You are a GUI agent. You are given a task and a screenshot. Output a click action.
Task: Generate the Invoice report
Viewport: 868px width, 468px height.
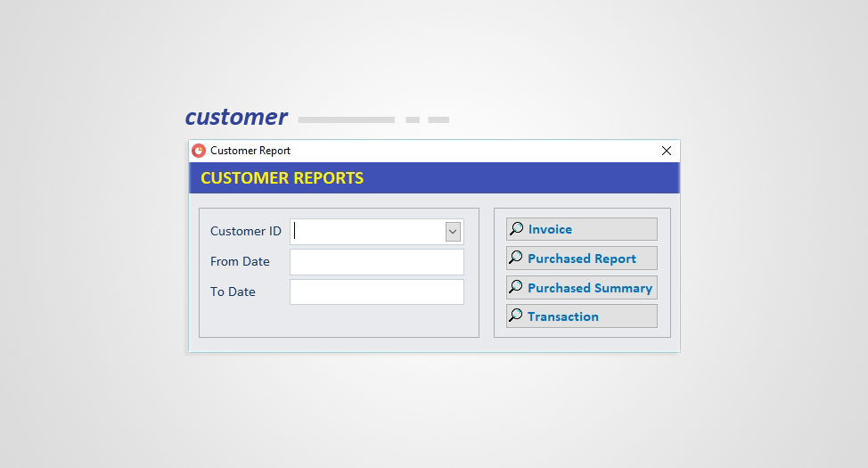tap(582, 229)
